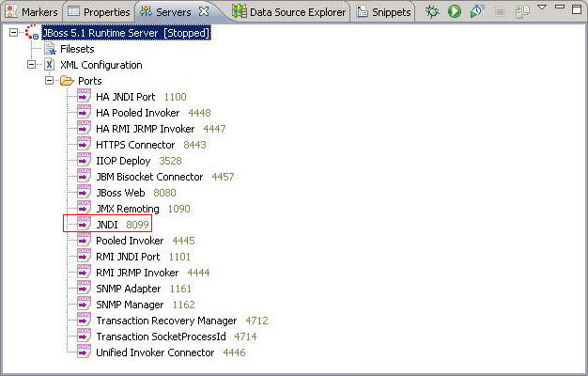Open the Servers view dropdown menu

tap(542, 9)
